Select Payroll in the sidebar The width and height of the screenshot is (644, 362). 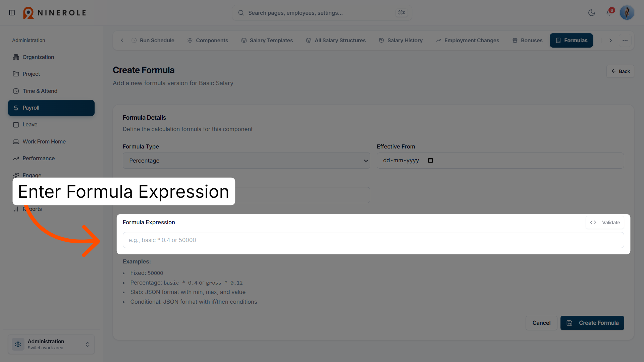coord(51,108)
